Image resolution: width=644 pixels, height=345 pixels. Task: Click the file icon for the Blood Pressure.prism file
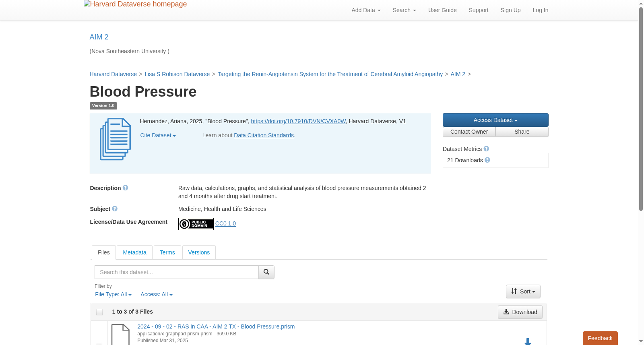(120, 335)
